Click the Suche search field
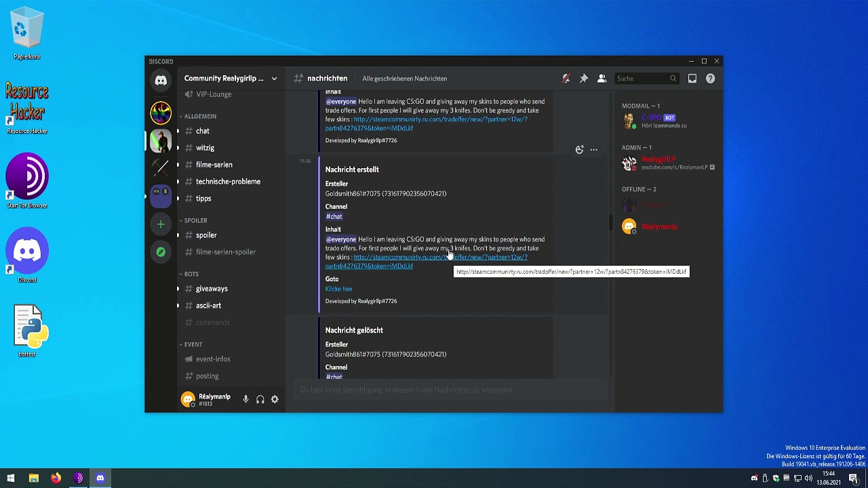This screenshot has height=488, width=868. tap(646, 79)
